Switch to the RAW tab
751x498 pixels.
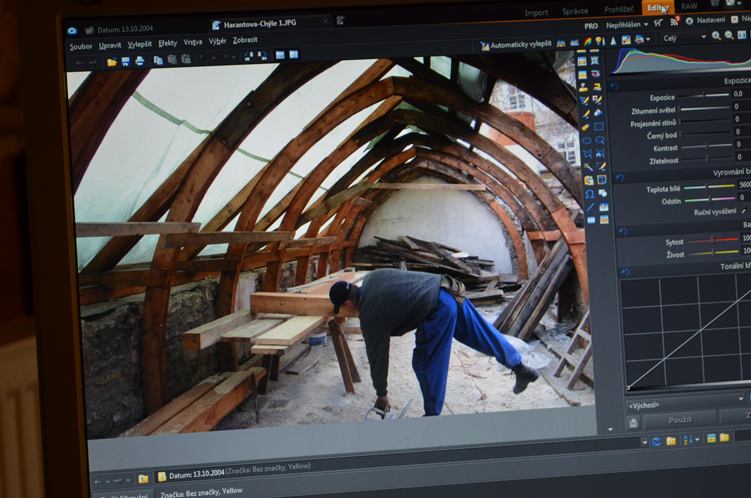(689, 6)
